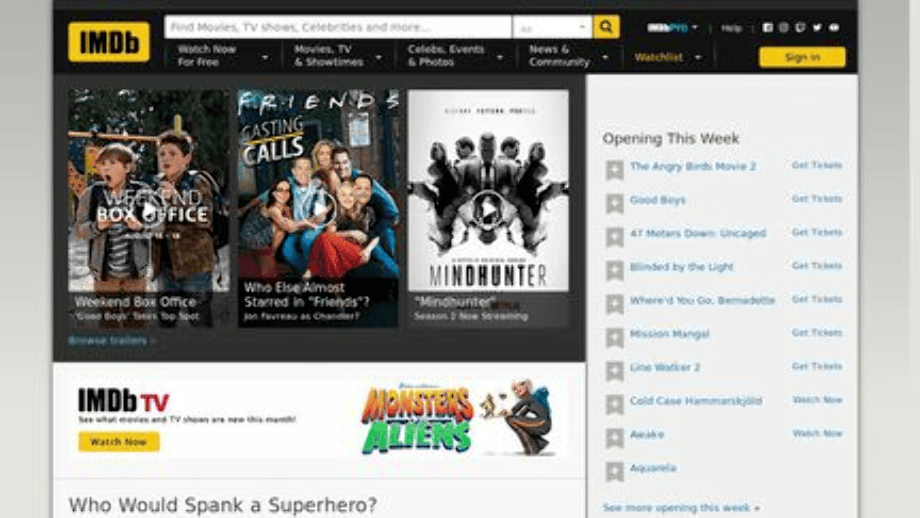Play the Weekend Box Office video

click(x=149, y=209)
